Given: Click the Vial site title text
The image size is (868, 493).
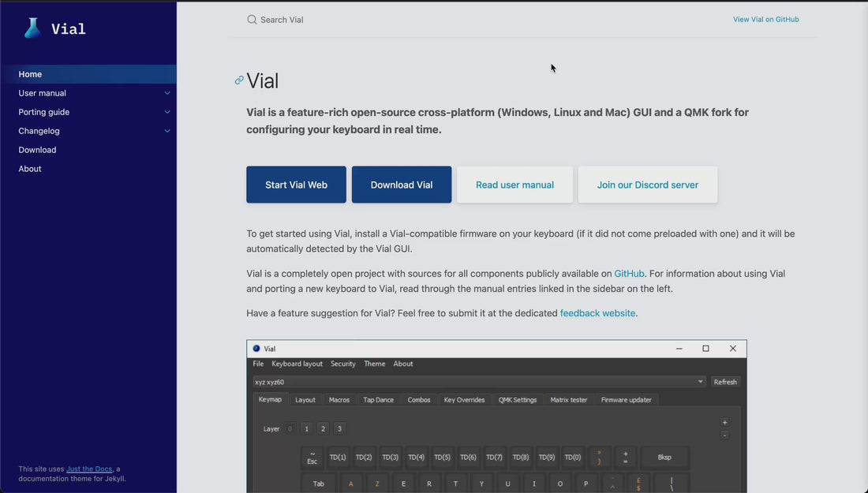Looking at the screenshot, I should pyautogui.click(x=69, y=28).
